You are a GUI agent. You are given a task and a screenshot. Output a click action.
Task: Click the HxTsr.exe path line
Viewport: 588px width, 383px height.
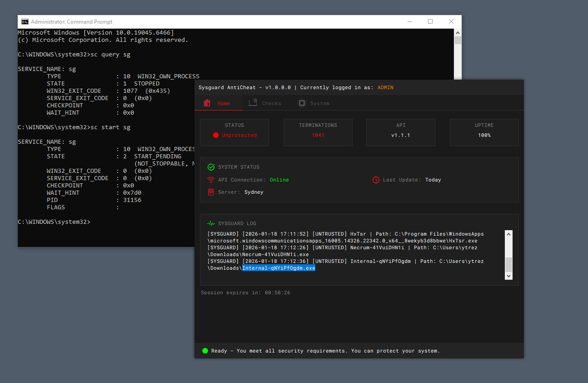[343, 241]
